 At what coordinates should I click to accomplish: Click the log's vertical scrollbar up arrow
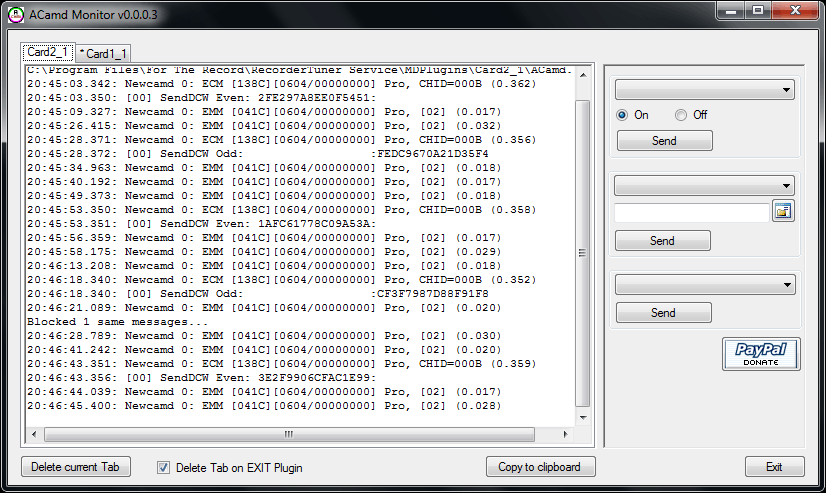[583, 75]
